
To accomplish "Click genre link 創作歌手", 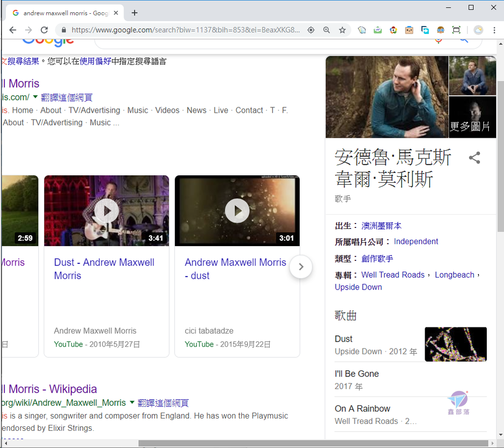I will coord(377,258).
